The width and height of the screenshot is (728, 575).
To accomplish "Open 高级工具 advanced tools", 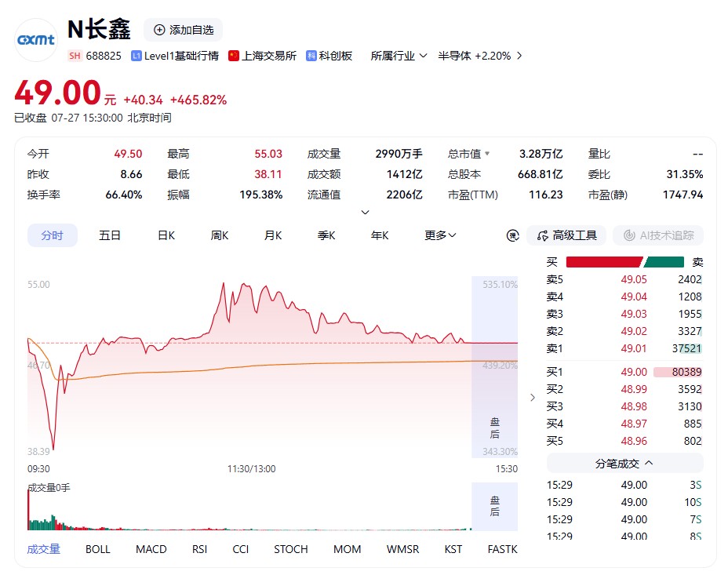I will pyautogui.click(x=566, y=236).
